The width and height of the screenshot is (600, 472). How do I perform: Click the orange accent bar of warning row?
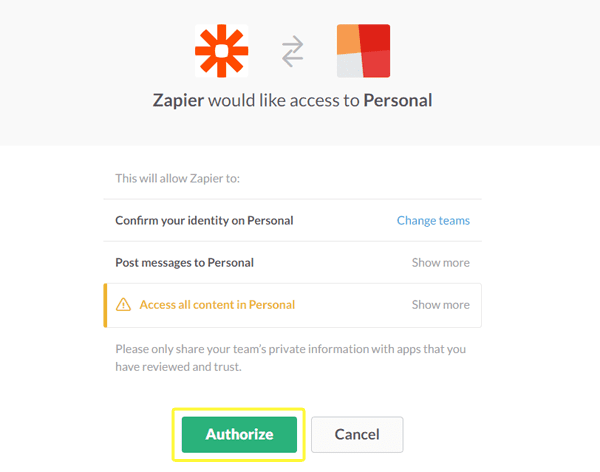pyautogui.click(x=105, y=305)
